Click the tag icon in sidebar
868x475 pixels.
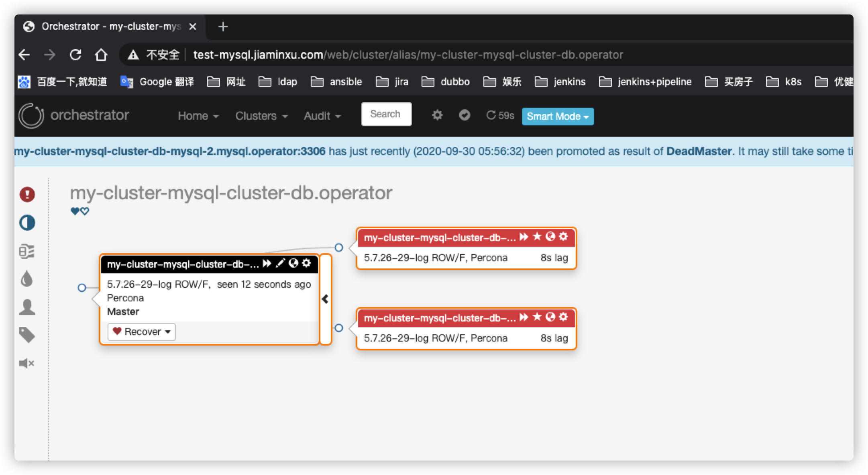point(27,335)
